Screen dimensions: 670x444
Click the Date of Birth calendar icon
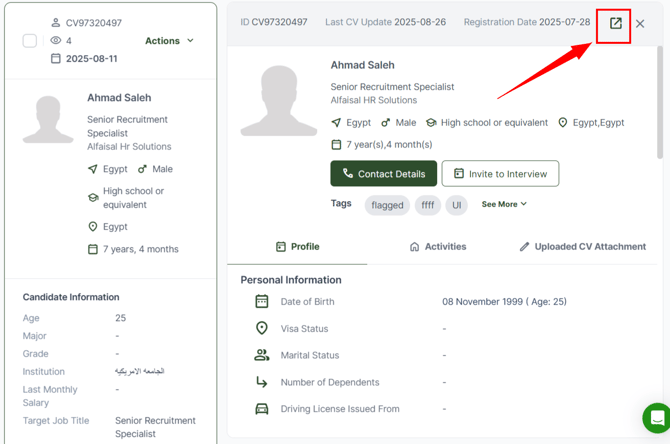(x=262, y=301)
